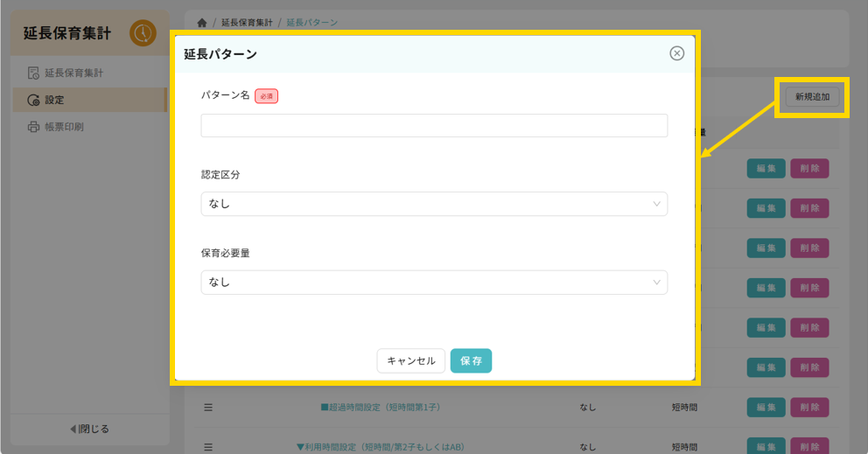Screen dimensions: 868x454
Task: Click the 帳票印刷 printer icon
Action: (x=33, y=127)
